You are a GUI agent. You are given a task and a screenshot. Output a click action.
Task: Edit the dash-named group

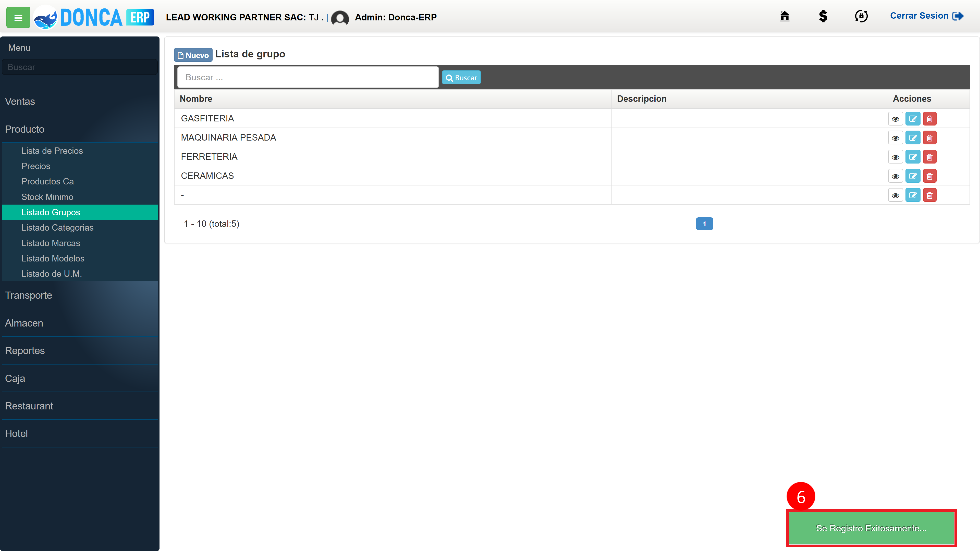click(913, 195)
